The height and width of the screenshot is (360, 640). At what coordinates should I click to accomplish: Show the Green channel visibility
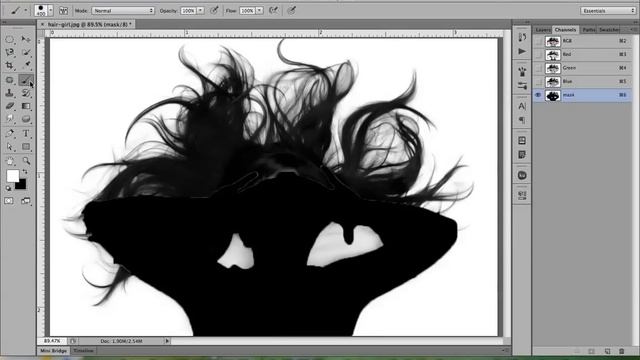click(538, 68)
